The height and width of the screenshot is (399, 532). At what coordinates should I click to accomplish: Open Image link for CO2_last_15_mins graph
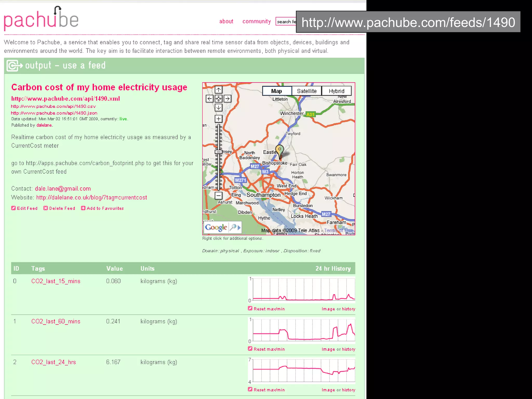[328, 309]
